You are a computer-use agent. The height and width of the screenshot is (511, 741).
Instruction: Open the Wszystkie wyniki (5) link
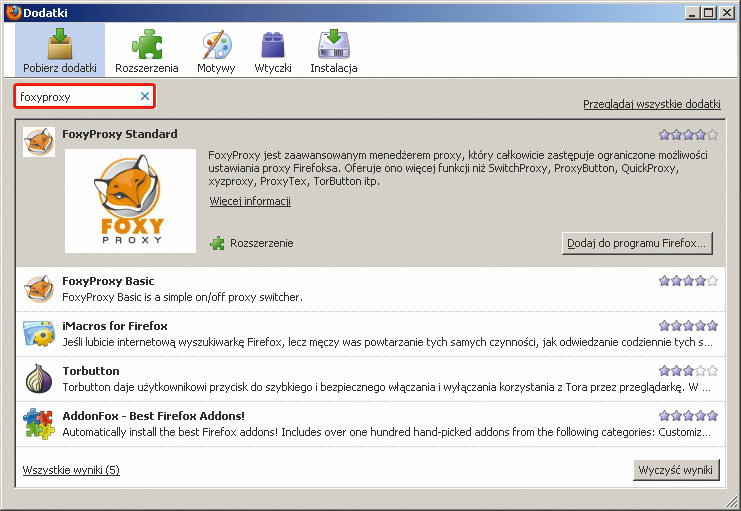[71, 470]
